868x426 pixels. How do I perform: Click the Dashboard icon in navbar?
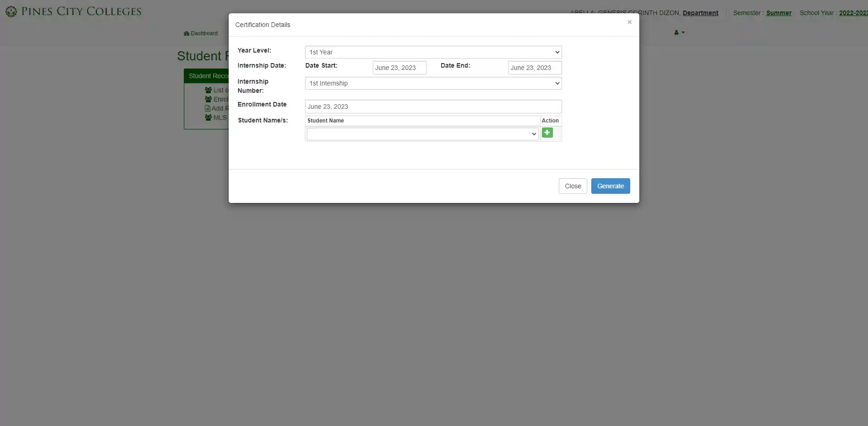tap(186, 33)
